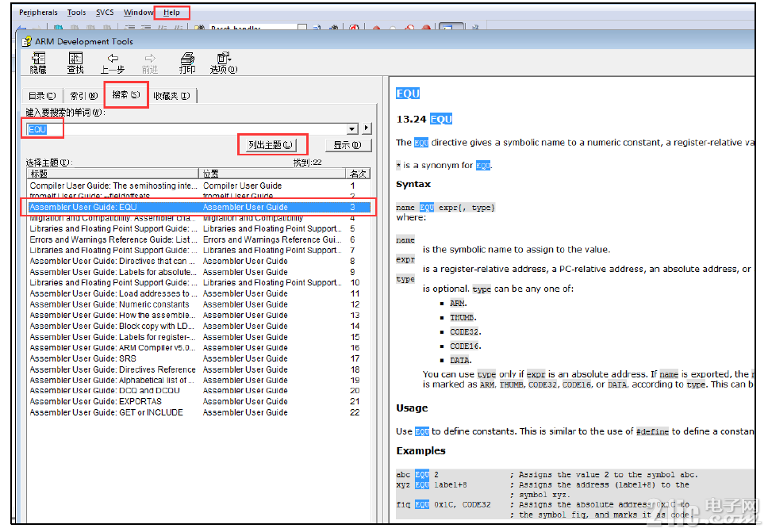Screen dimensions: 768x532
Task: Click the 'Usage' heading in the help topic
Action: (x=412, y=408)
